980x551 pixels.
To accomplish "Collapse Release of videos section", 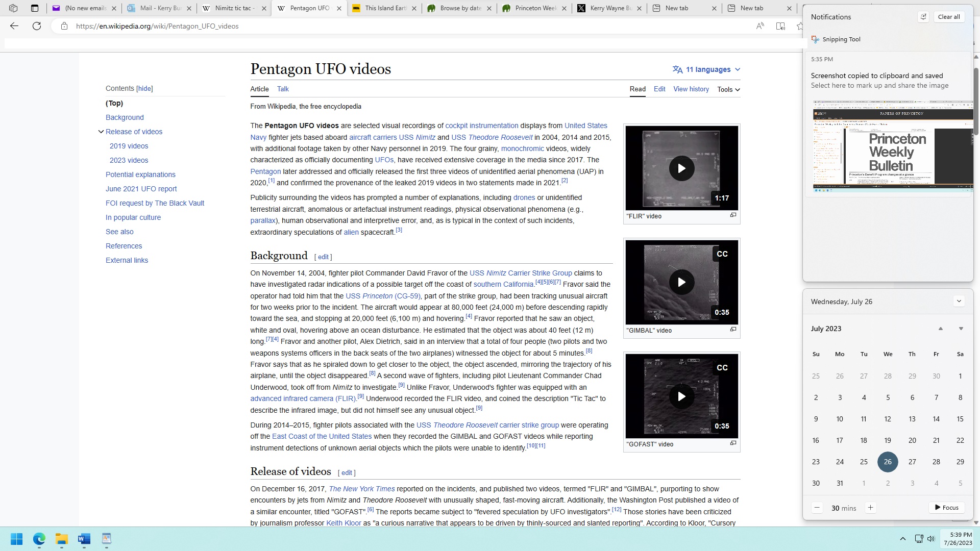I will coord(101,132).
